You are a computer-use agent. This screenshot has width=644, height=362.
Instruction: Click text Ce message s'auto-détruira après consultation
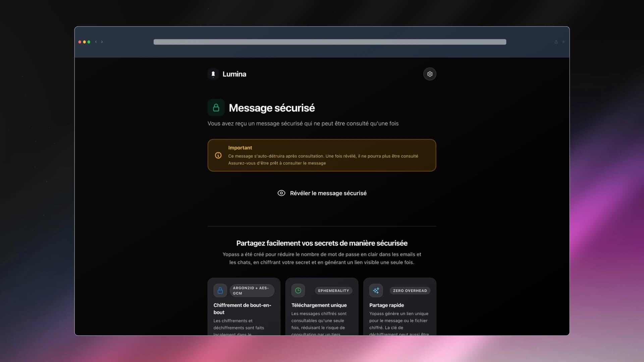[x=276, y=156]
